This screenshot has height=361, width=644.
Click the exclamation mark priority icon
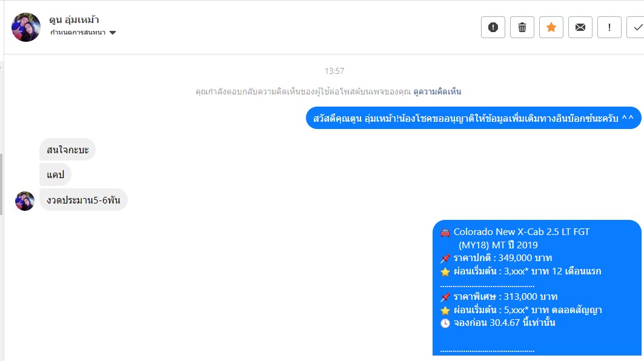point(609,27)
